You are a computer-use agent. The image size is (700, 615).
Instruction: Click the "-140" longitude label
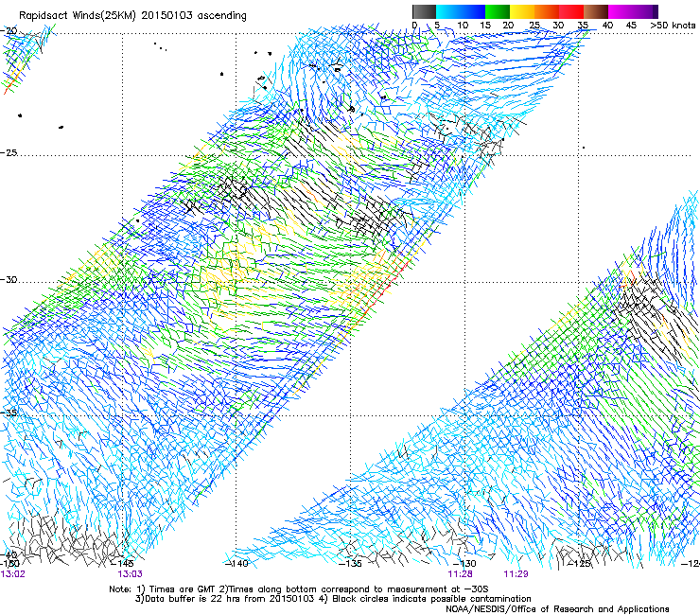pyautogui.click(x=236, y=563)
